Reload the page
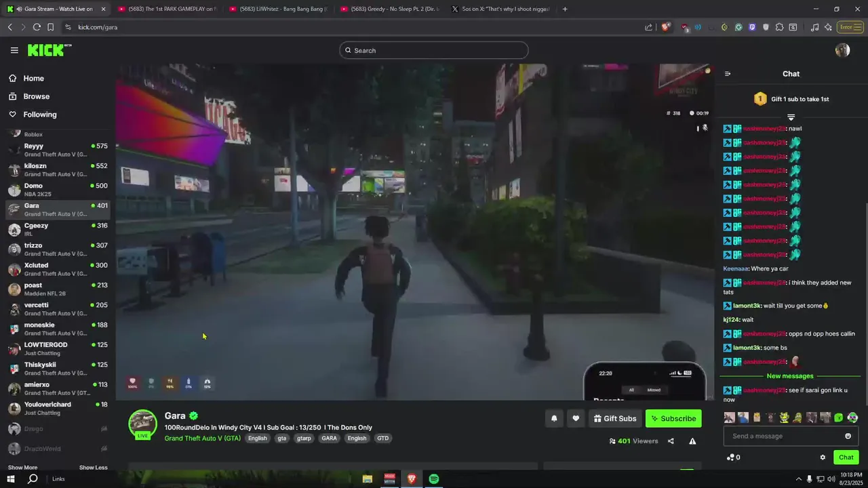868x488 pixels. pos(37,27)
